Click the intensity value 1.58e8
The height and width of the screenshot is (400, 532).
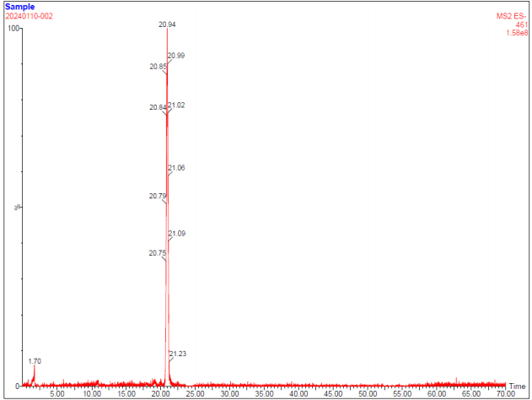(517, 33)
